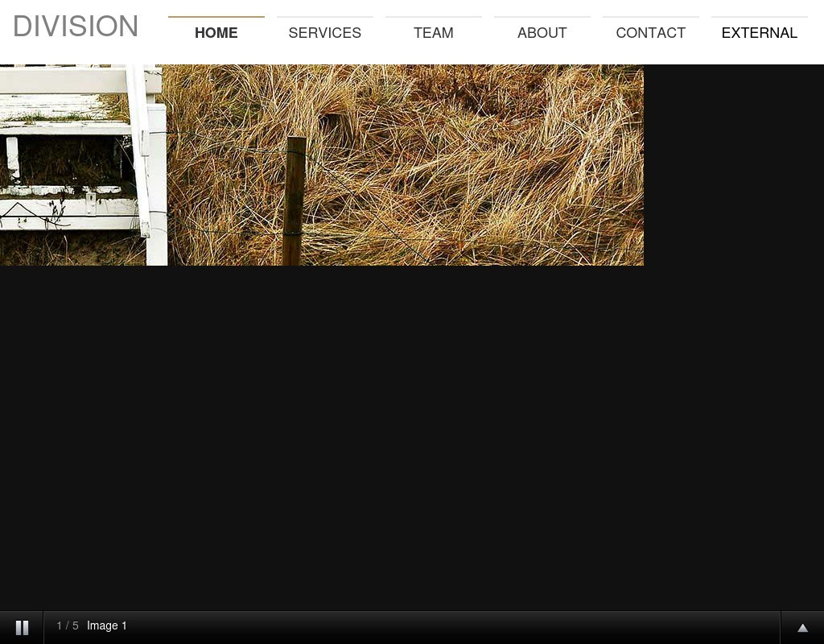Pause the slideshow
This screenshot has width=824, height=644.
[22, 627]
